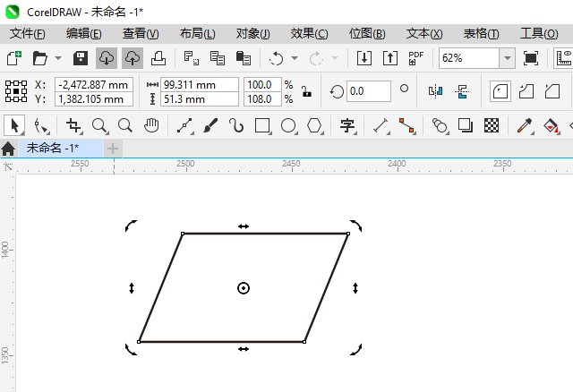This screenshot has height=392, width=573.
Task: Select the Pick tool arrow
Action: click(x=14, y=125)
